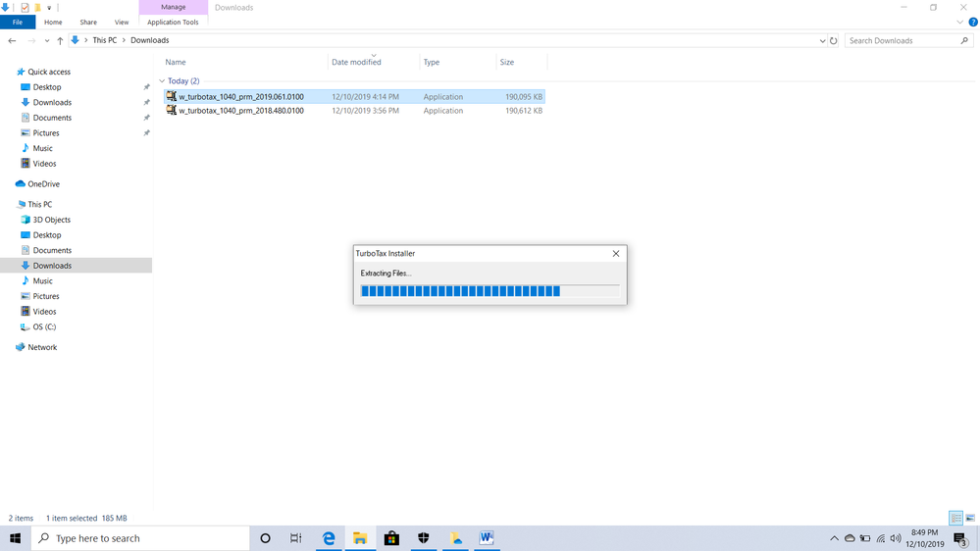Screen dimensions: 980x551
Task: Open the View ribbon tab
Action: point(122,22)
